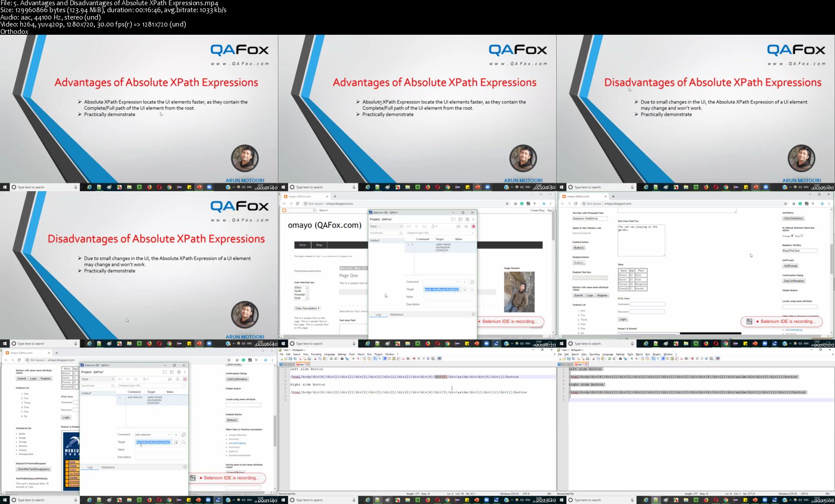This screenshot has width=835, height=504.
Task: Open the File menu in the 00:13:20 Notepad++ frame
Action: point(282,354)
